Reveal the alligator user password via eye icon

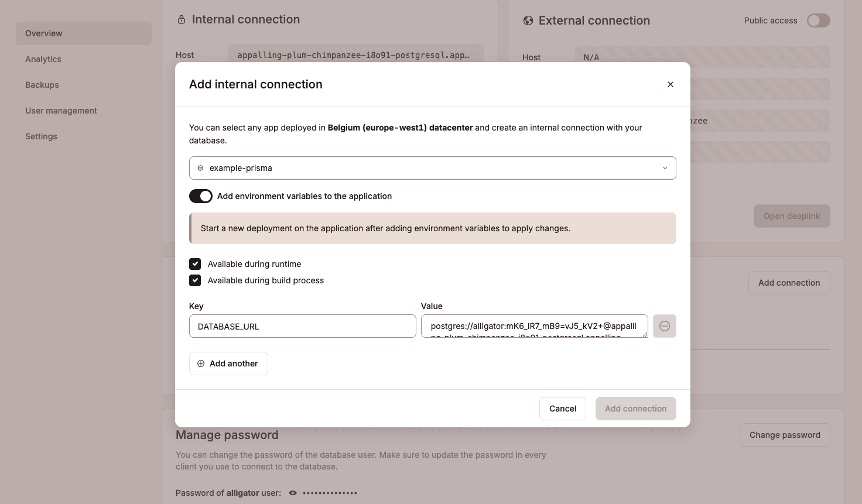[292, 493]
